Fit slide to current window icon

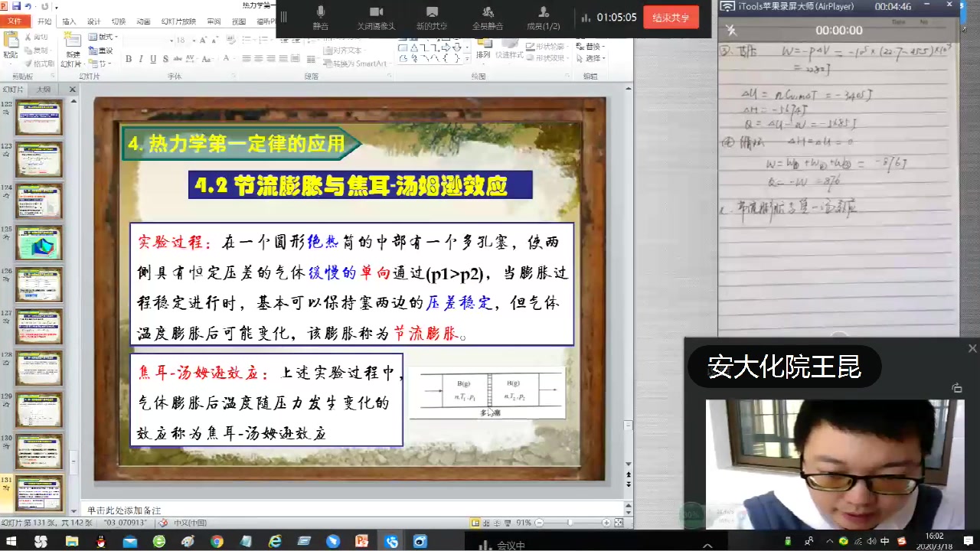(618, 523)
